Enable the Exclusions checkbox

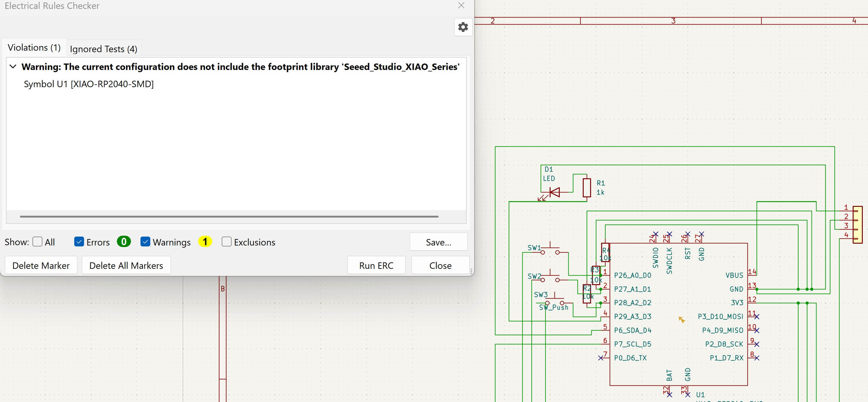[x=226, y=242]
